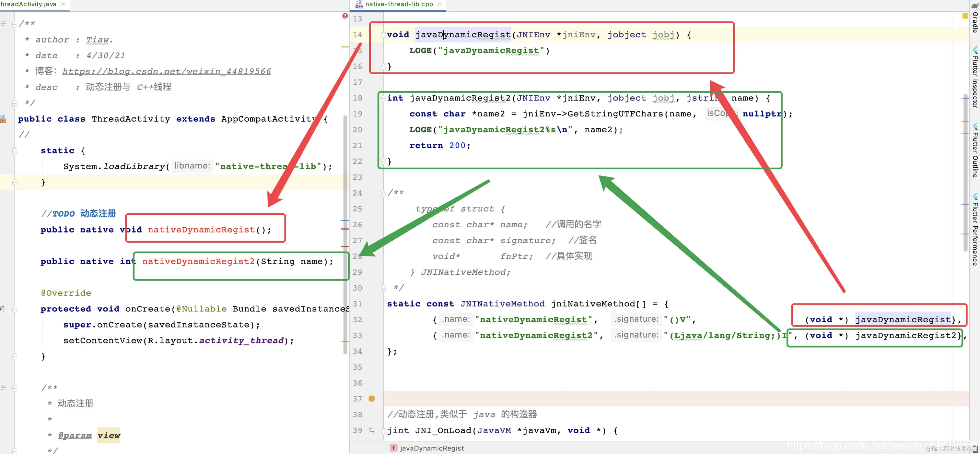Viewport: 980px width, 454px height.
Task: Fold the typedef struct comment on line 24
Action: click(x=383, y=193)
